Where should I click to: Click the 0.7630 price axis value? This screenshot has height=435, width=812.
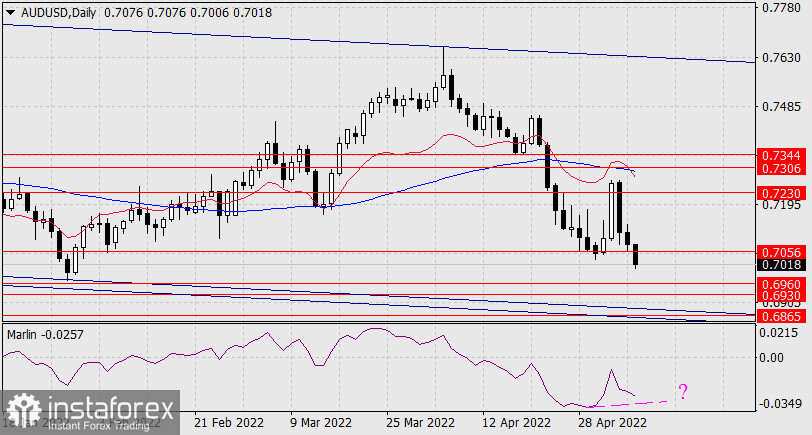coord(781,57)
